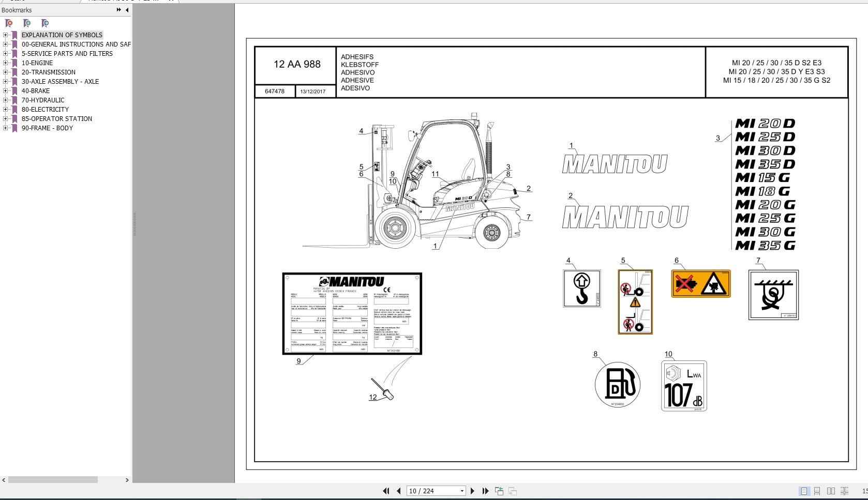Screen dimensions: 868x500
Task: Expand the 70-HYDRAULIC bookmark
Action: coord(6,100)
